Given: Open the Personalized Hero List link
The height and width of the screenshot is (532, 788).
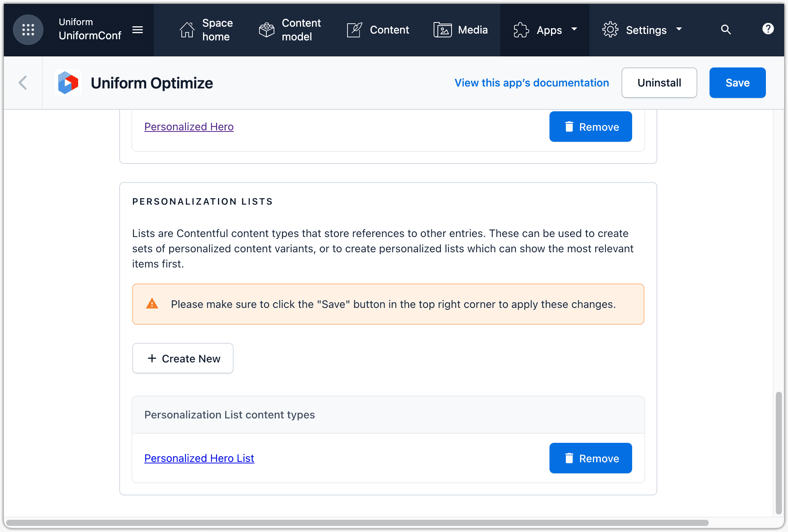Looking at the screenshot, I should [x=199, y=458].
